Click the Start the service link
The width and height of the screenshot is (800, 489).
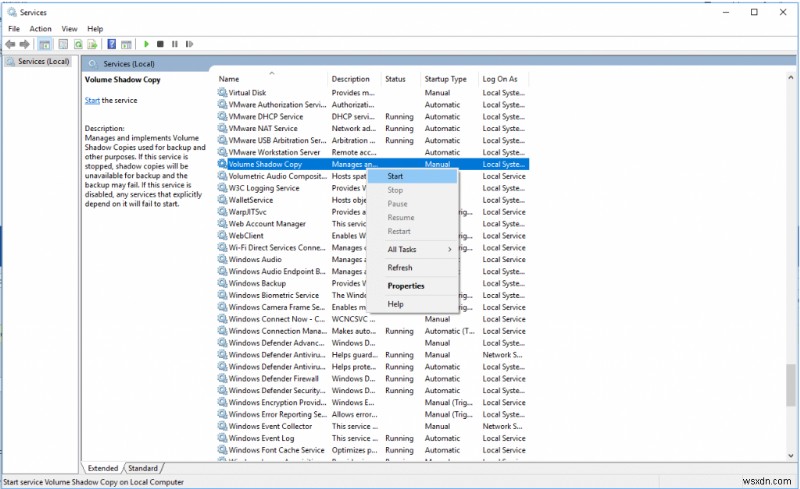click(x=92, y=101)
